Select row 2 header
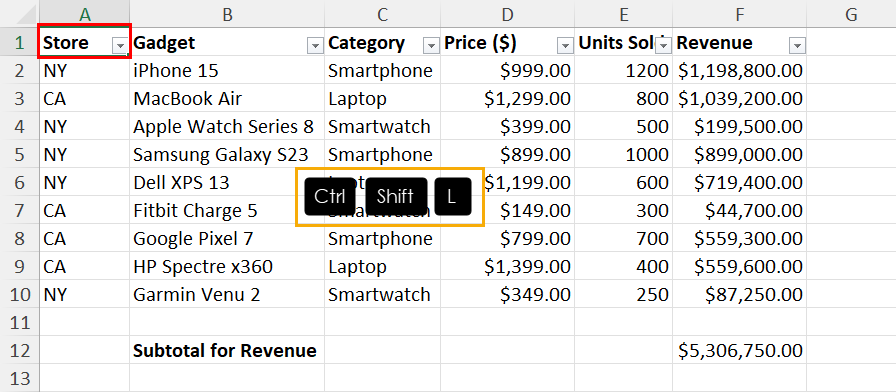Image resolution: width=896 pixels, height=392 pixels. [19, 70]
